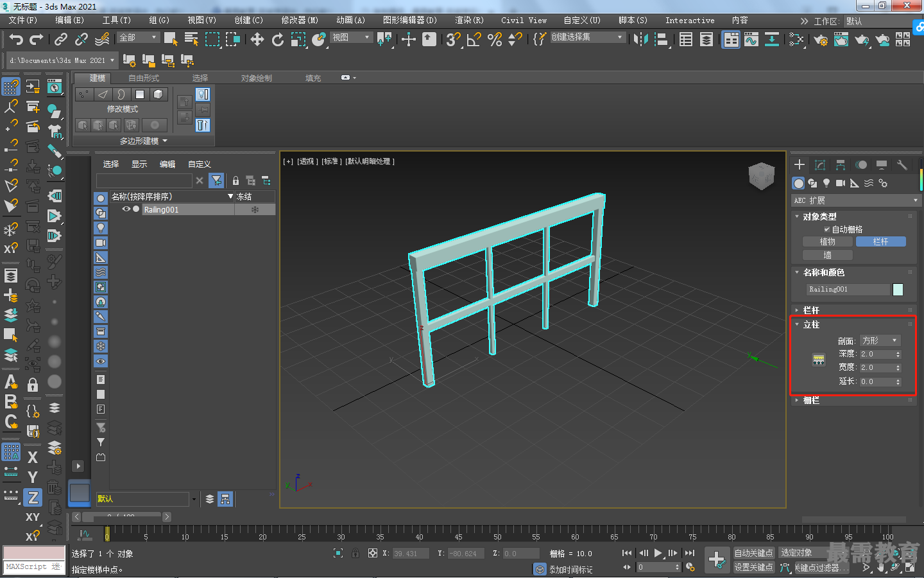
Task: Click the Set Key large plus button
Action: coord(717,559)
